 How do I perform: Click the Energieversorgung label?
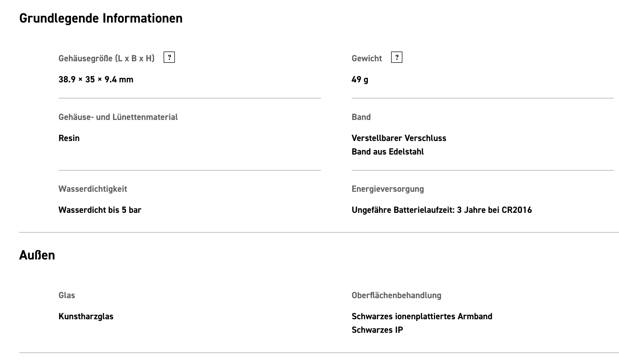click(x=388, y=189)
